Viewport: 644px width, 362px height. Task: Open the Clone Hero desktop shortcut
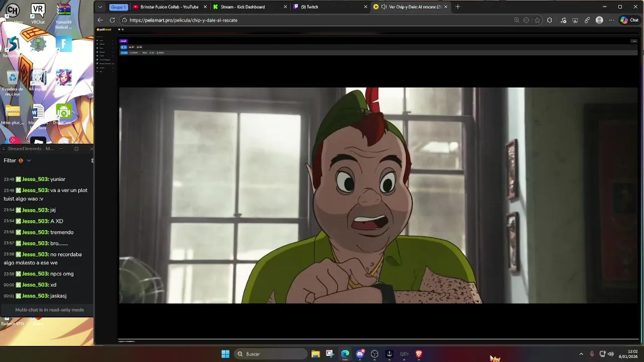(12, 14)
